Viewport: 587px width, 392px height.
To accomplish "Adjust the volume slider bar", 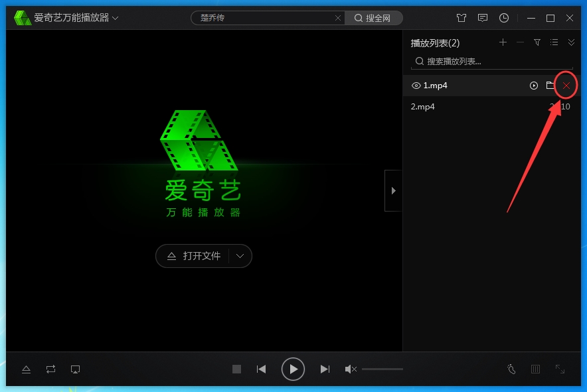I will tap(382, 369).
